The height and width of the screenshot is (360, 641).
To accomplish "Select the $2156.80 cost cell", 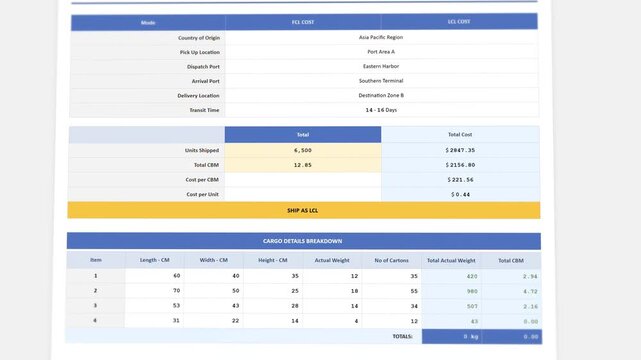I will click(460, 165).
